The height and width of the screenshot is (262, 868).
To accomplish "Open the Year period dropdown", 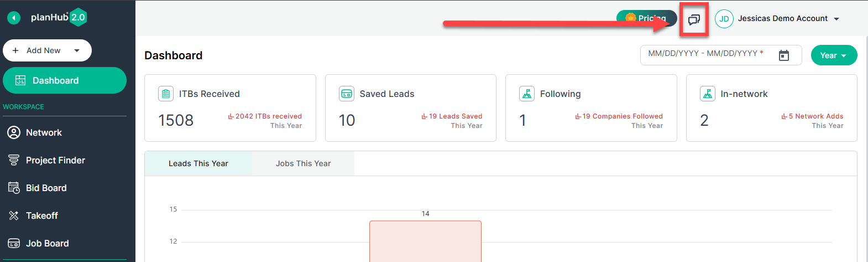I will point(834,55).
